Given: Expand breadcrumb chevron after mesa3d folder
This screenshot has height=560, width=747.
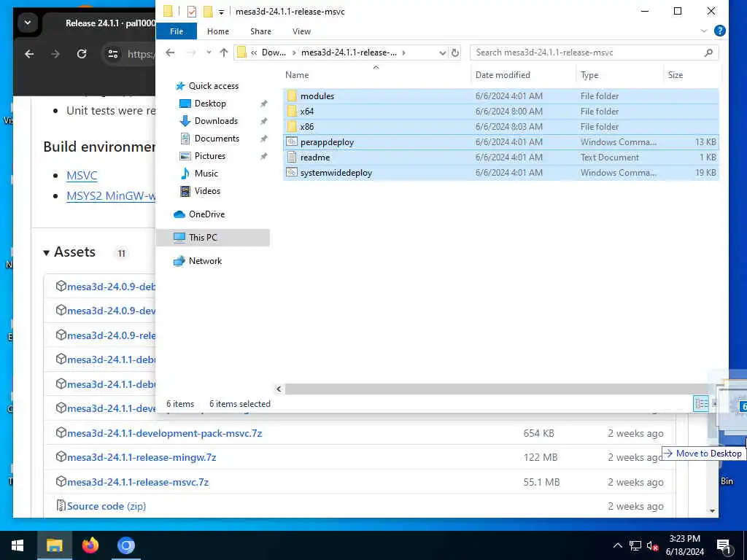Looking at the screenshot, I should pos(404,52).
